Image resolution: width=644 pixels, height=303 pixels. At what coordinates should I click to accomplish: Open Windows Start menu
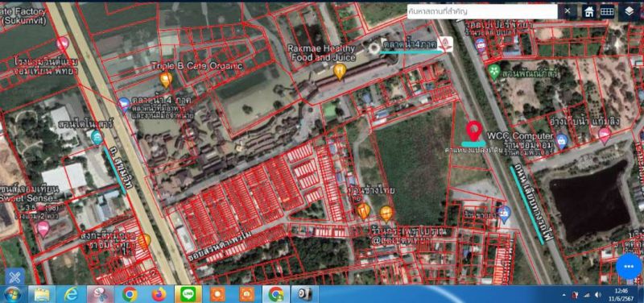[13, 294]
